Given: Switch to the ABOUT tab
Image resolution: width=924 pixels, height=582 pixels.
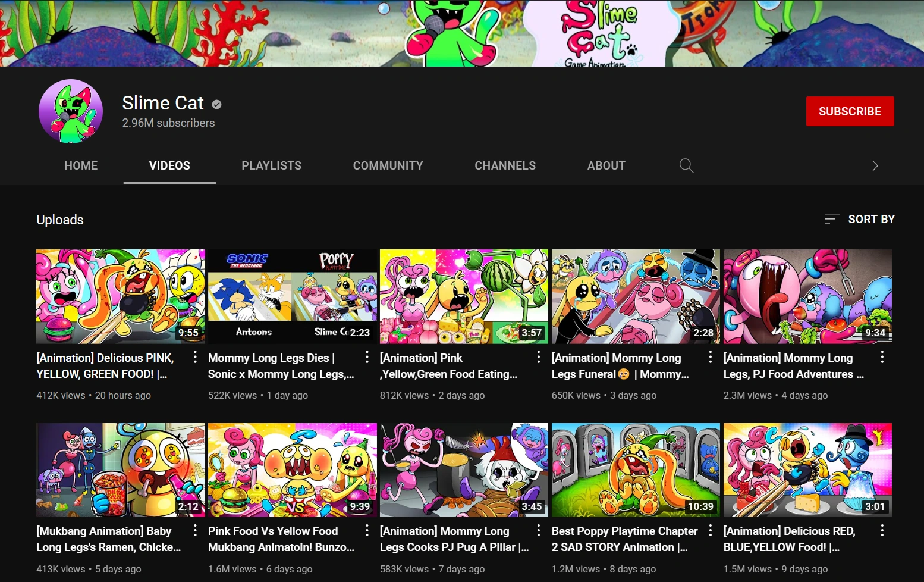Looking at the screenshot, I should [606, 165].
